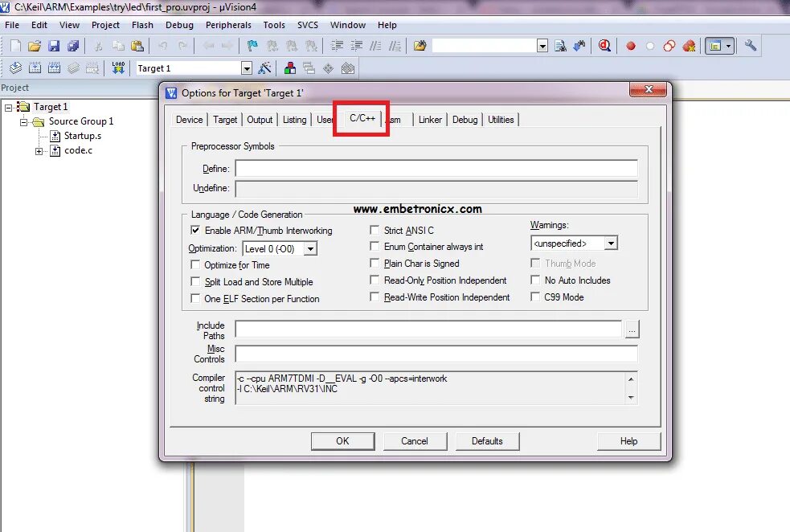790x532 pixels.
Task: Enable the No Auto Includes checkbox
Action: pos(535,280)
